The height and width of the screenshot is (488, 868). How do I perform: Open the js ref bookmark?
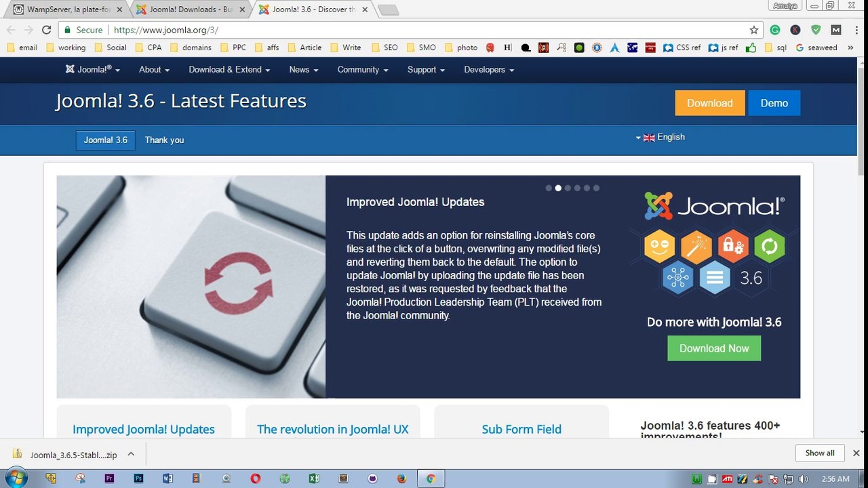tap(723, 47)
